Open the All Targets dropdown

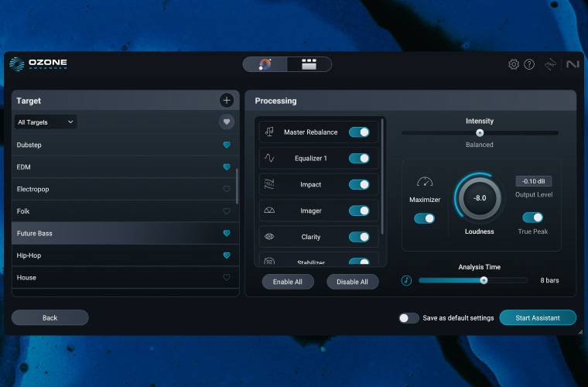[x=46, y=122]
